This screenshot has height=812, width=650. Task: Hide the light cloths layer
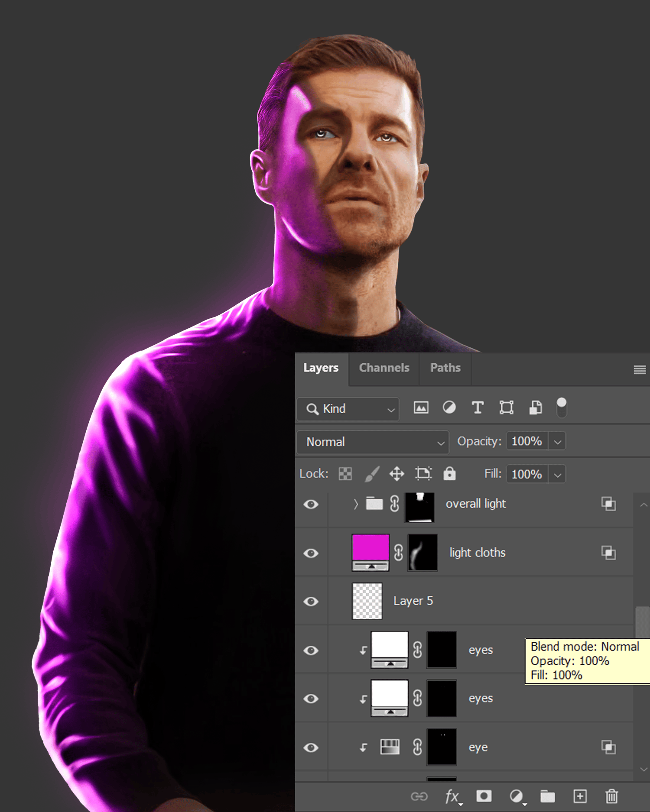point(311,553)
